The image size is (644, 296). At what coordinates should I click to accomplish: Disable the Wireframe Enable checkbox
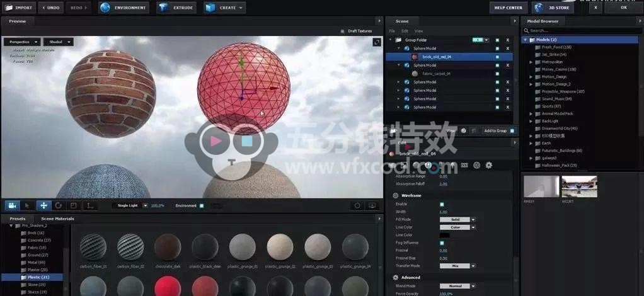pos(442,204)
